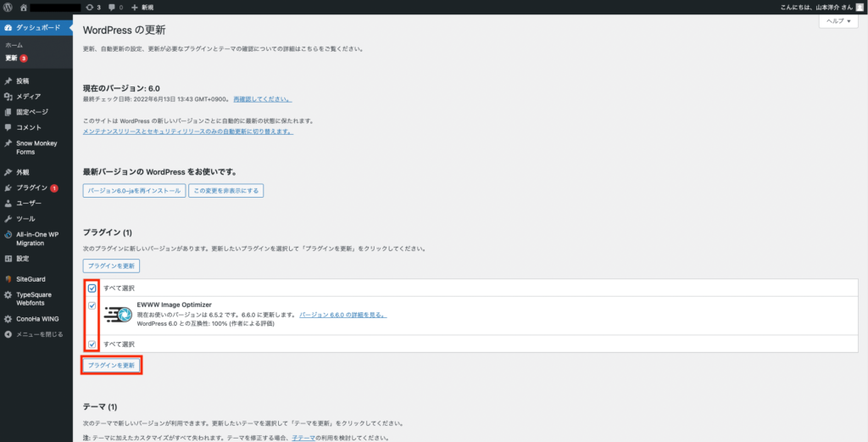This screenshot has height=442, width=868.
Task: Click the TypeSquare Webfonts gear icon
Action: 8,295
